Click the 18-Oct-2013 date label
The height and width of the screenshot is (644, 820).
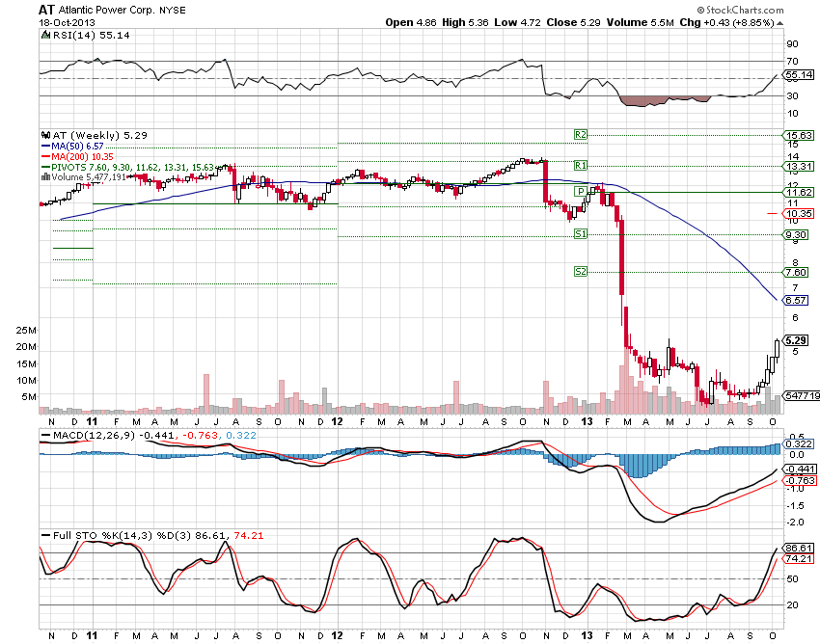point(67,23)
